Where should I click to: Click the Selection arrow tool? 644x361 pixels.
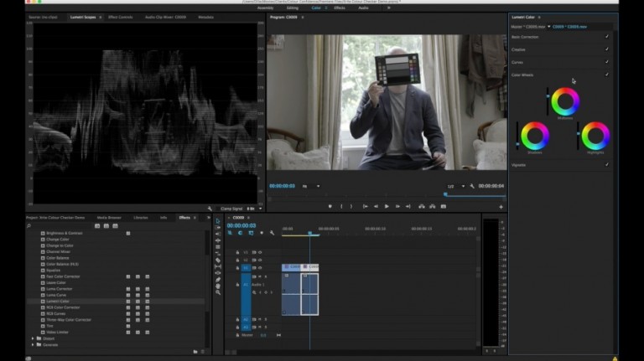tap(218, 221)
